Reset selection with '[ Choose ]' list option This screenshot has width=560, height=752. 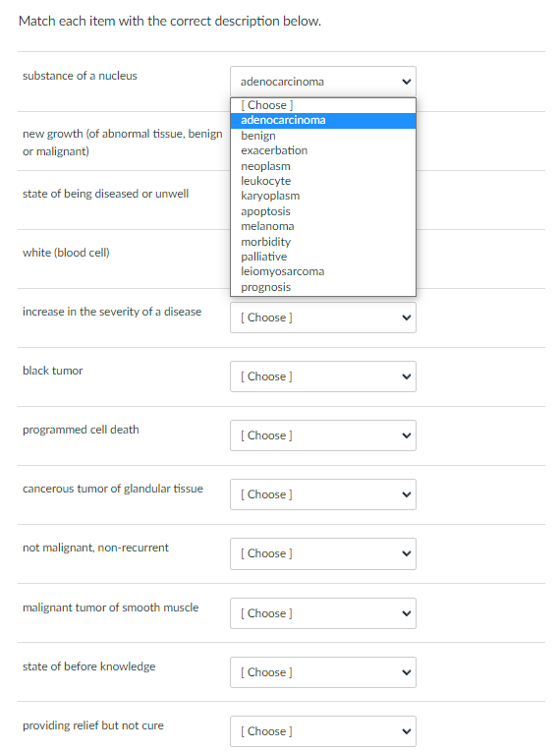pyautogui.click(x=322, y=105)
